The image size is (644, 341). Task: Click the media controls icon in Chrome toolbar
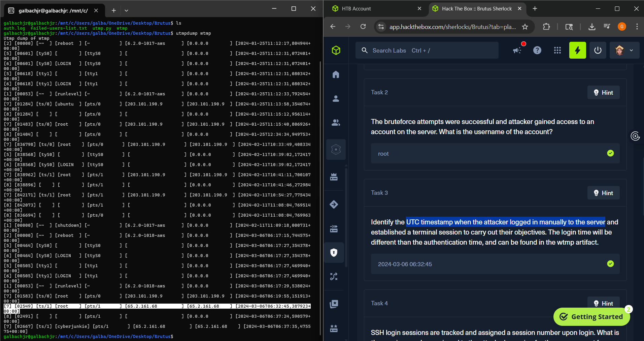(x=607, y=26)
